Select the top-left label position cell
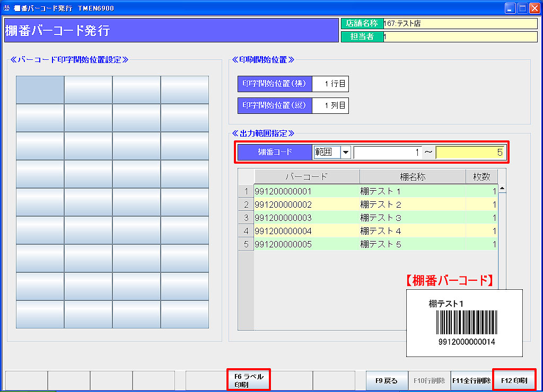The width and height of the screenshot is (543, 392). coord(40,90)
